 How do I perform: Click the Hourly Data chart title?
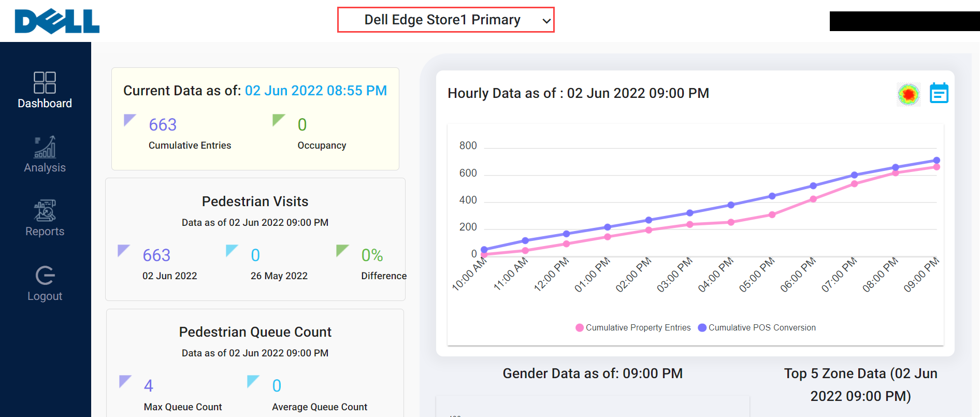pos(579,93)
